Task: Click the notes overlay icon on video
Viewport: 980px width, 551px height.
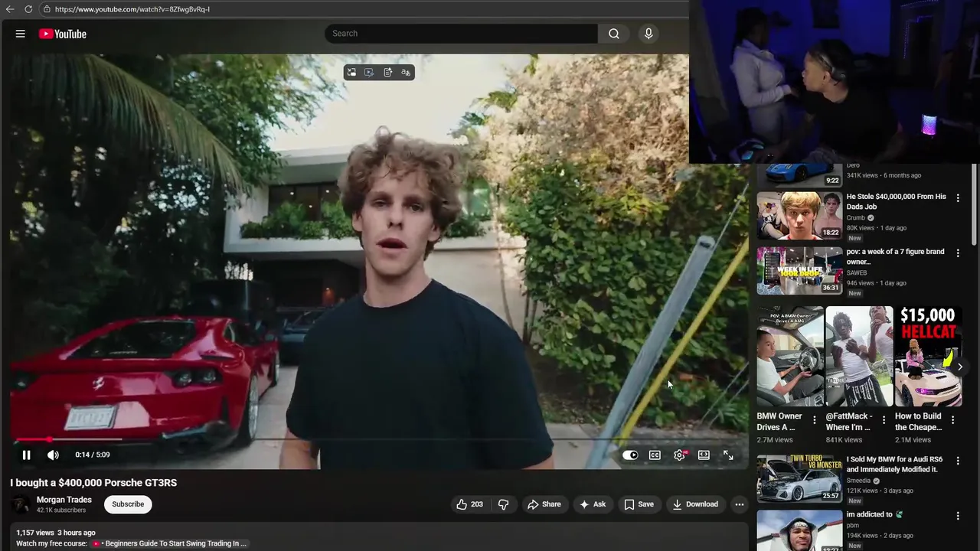Action: (x=387, y=72)
